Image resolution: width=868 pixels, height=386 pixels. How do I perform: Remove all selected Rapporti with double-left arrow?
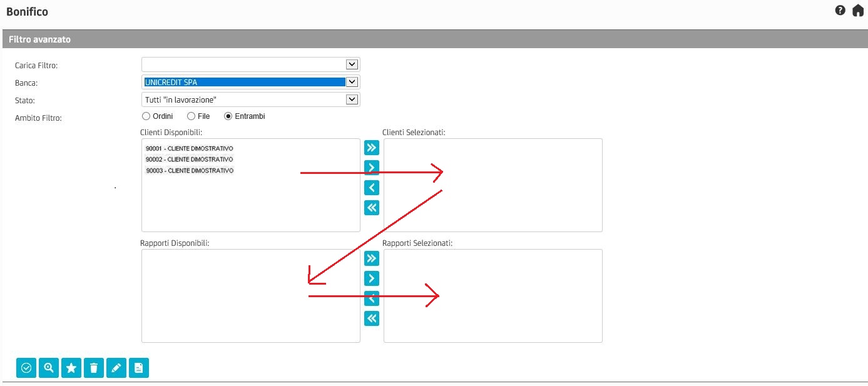[372, 318]
